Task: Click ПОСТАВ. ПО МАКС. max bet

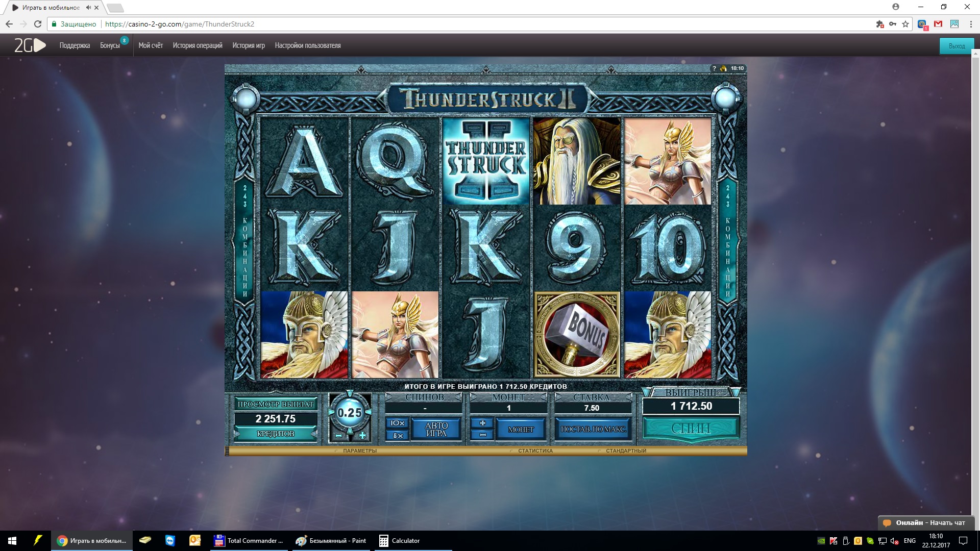Action: pos(593,429)
